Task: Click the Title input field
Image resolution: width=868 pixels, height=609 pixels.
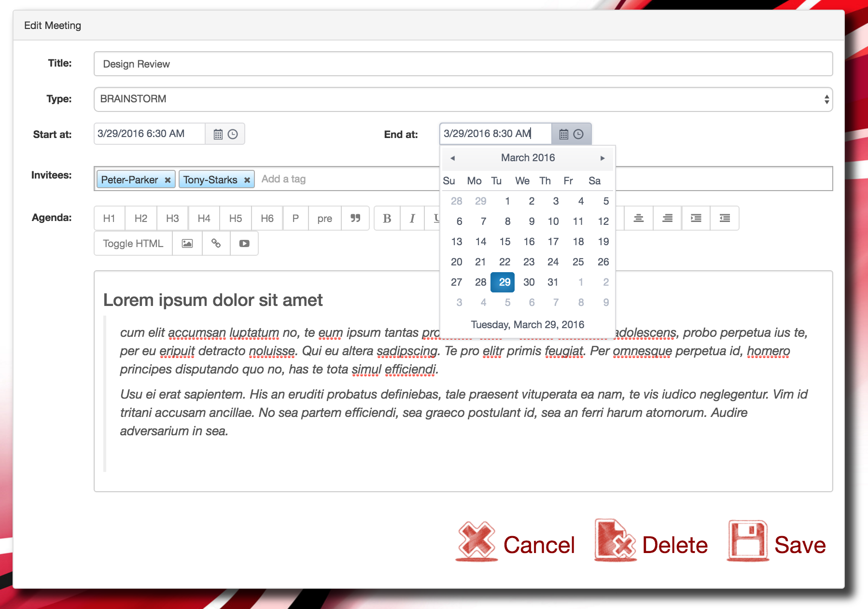Action: (463, 64)
